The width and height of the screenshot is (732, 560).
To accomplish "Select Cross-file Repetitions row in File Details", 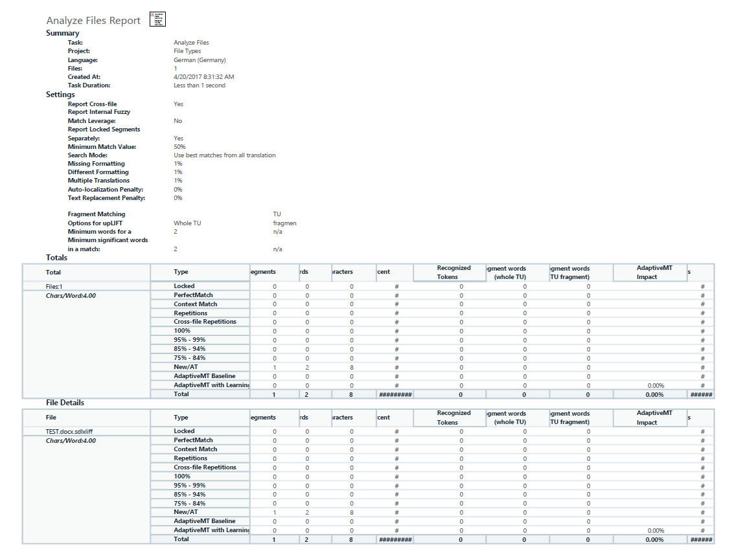I will click(432, 467).
